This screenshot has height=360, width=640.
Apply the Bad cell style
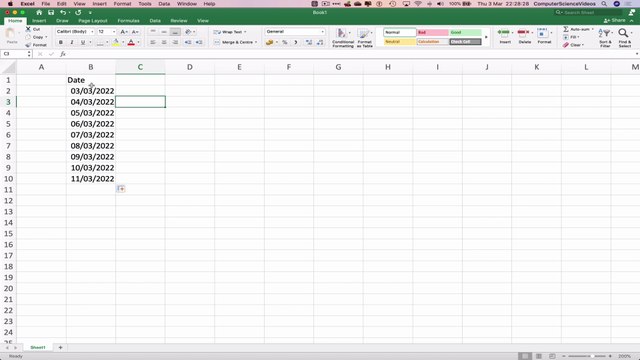pyautogui.click(x=432, y=32)
